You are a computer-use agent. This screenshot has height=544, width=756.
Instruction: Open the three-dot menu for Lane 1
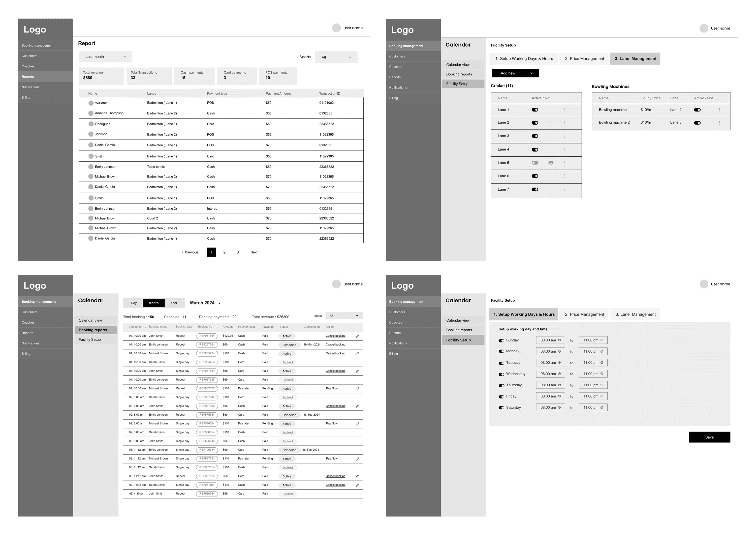pyautogui.click(x=564, y=110)
